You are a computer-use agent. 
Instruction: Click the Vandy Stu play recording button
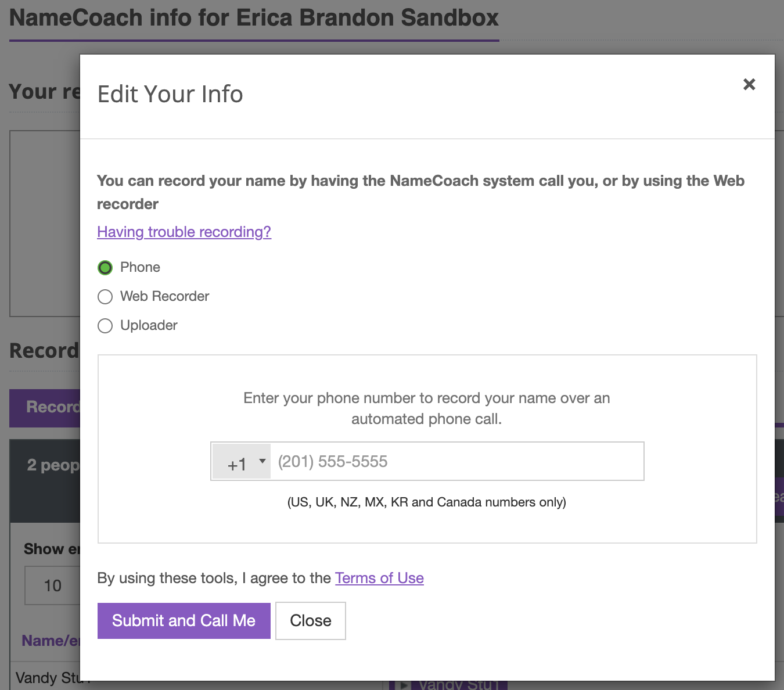(x=448, y=685)
